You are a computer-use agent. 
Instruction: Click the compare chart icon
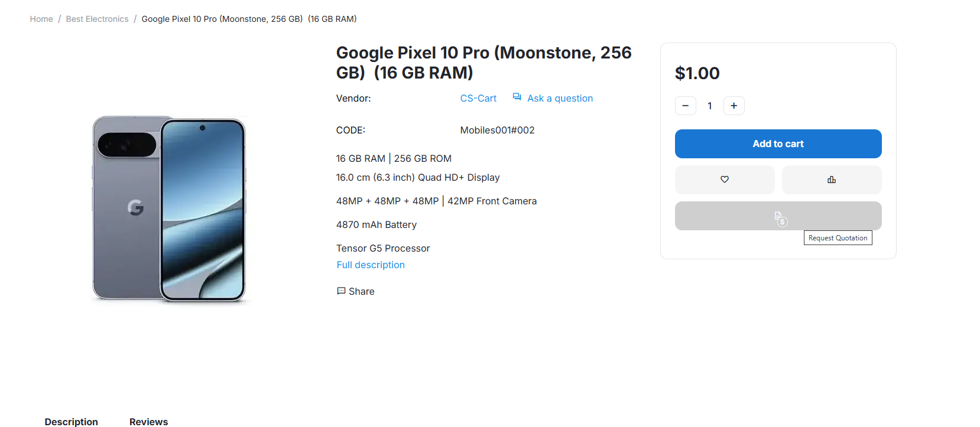click(832, 180)
